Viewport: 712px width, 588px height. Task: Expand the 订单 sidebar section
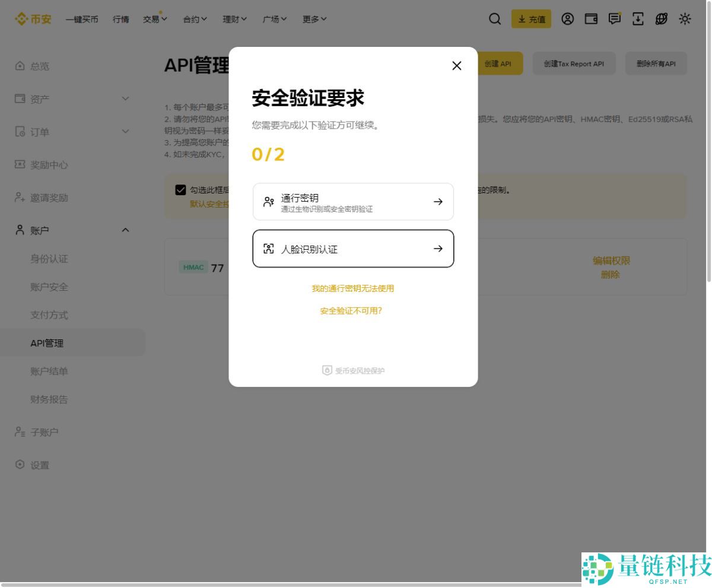point(125,132)
